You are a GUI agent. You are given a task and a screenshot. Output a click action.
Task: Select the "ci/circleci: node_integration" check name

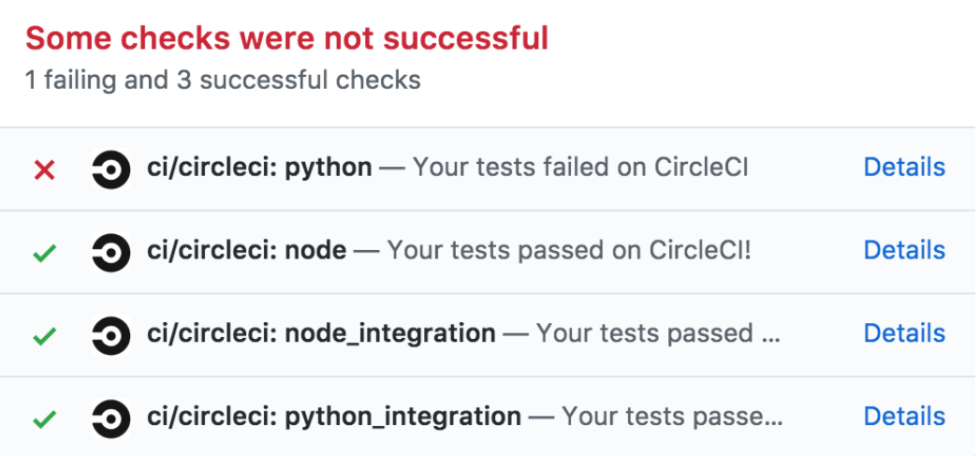pyautogui.click(x=321, y=333)
